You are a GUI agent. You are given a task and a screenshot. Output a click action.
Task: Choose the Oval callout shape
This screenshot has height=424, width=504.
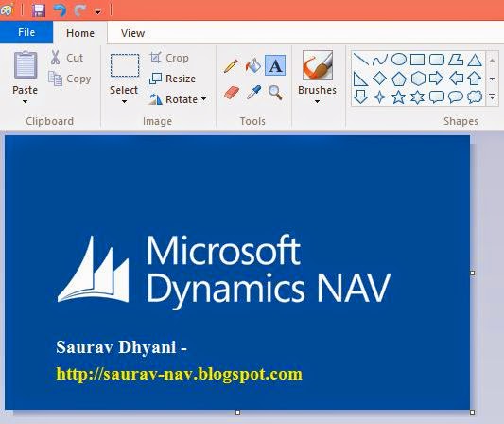pyautogui.click(x=456, y=97)
